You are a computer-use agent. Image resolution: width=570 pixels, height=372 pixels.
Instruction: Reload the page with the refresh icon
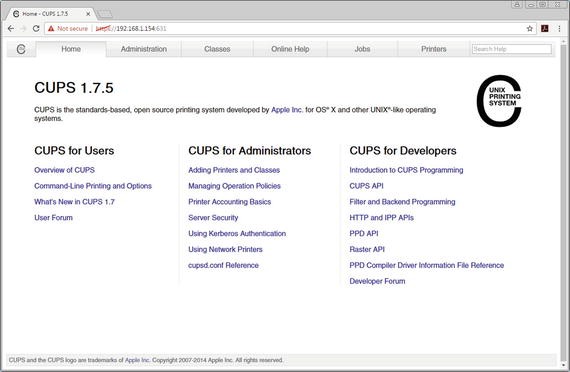coord(36,28)
